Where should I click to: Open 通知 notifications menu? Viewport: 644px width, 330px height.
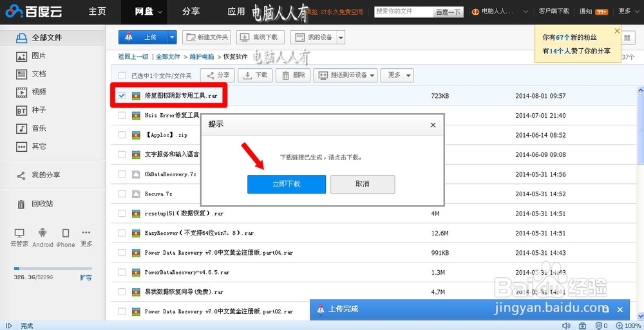pyautogui.click(x=585, y=12)
